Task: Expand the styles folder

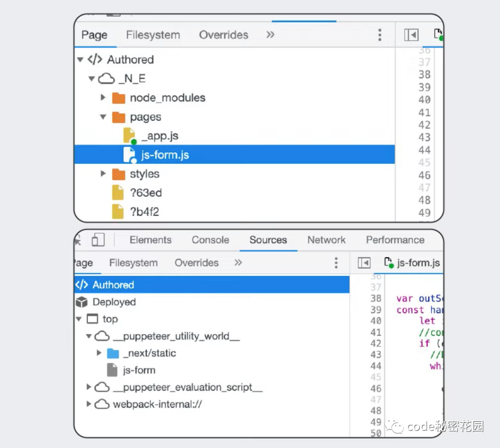Action: [103, 174]
